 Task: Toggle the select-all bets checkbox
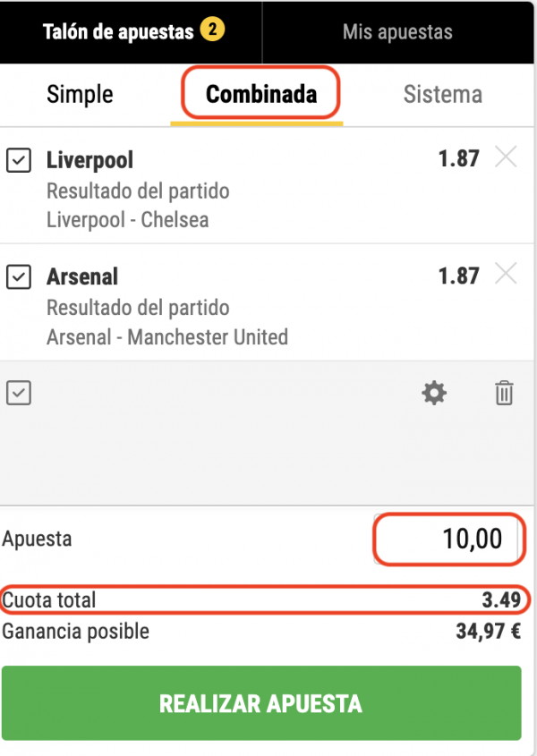point(19,393)
